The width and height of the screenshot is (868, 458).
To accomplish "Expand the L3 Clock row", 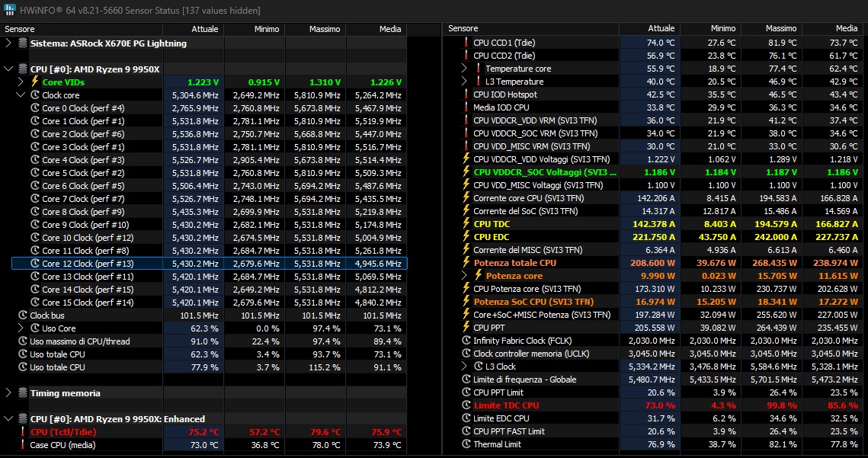I will [464, 367].
